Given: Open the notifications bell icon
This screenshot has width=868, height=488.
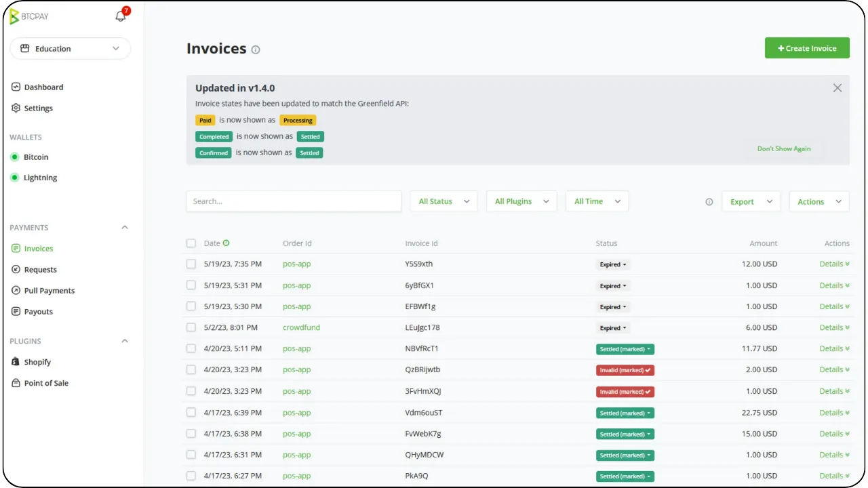Looking at the screenshot, I should point(121,16).
